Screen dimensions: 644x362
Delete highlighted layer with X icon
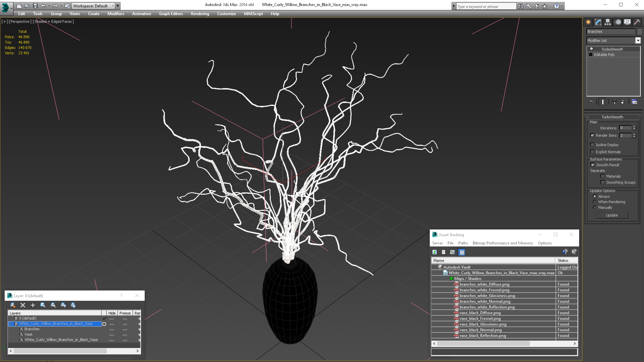coord(23,305)
